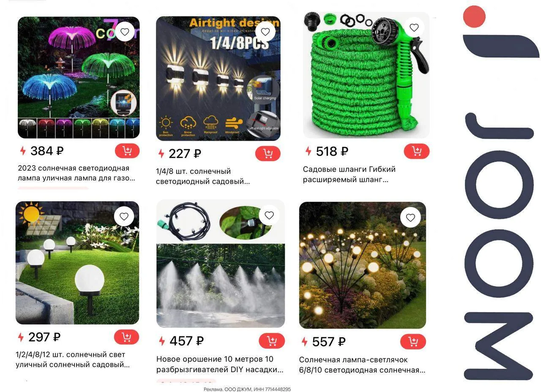
Task: Add the 457 ₽ irrigation kit to cart
Action: point(272,341)
